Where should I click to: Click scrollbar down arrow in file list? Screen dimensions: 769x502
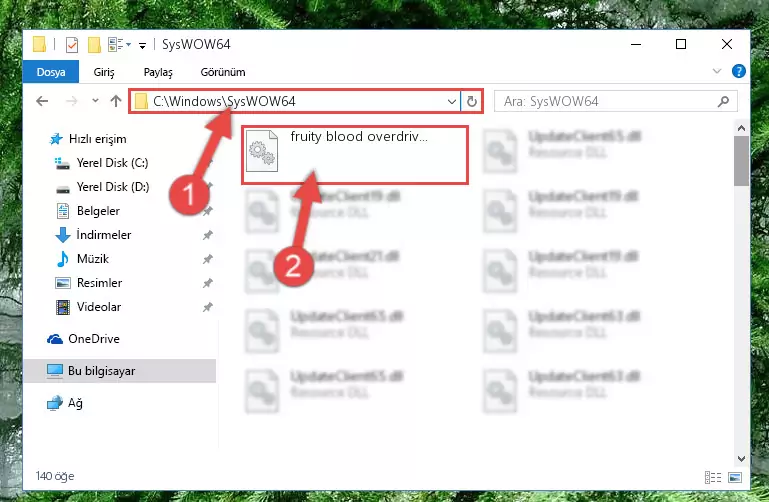click(x=742, y=459)
